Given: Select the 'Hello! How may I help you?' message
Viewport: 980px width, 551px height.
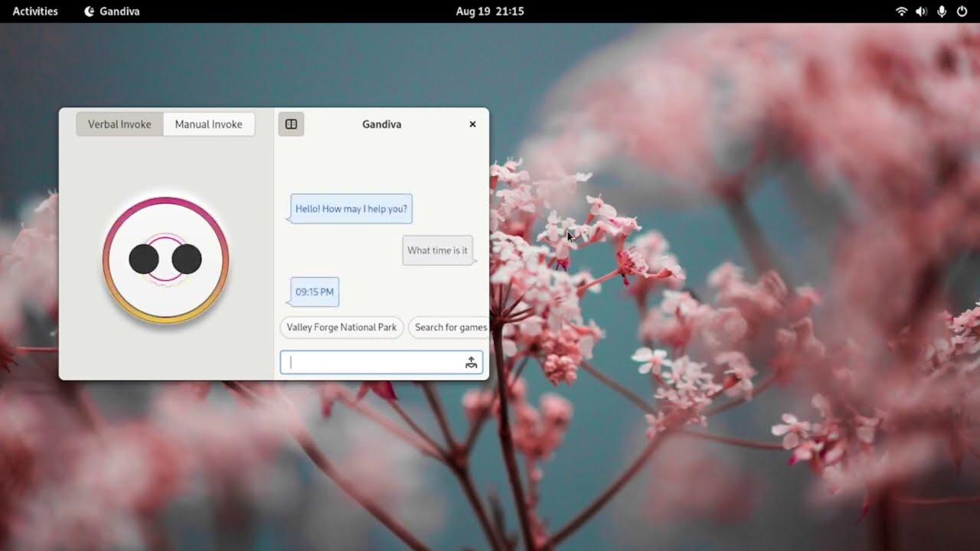Looking at the screenshot, I should [351, 209].
